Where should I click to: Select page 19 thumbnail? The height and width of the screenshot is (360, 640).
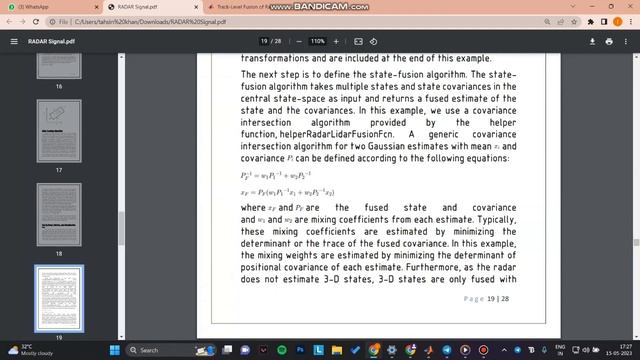59,298
